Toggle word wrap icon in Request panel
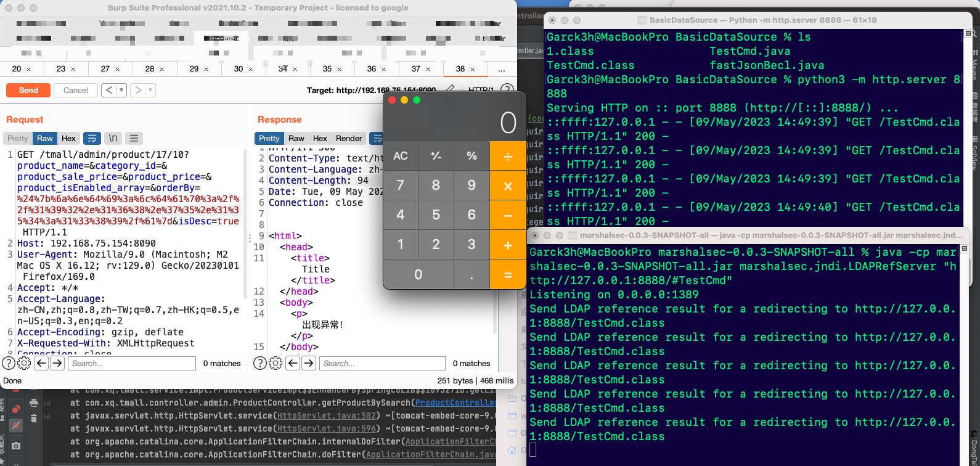The image size is (980, 466). (92, 138)
